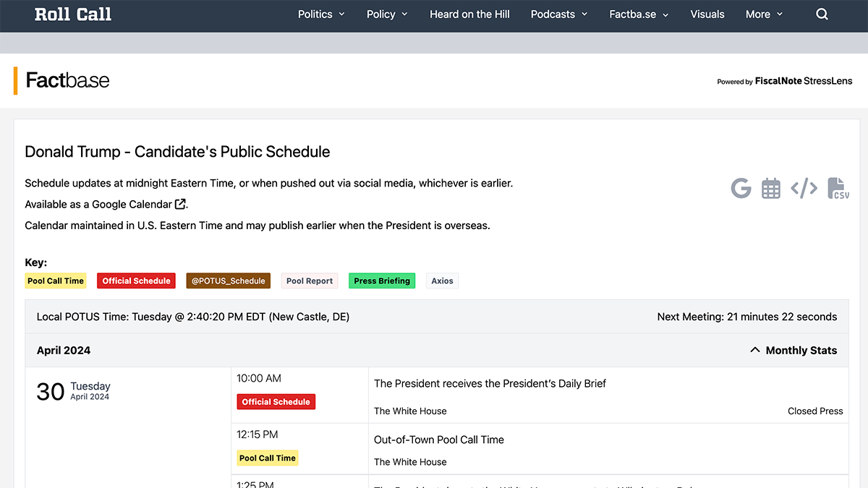Viewport: 868px width, 488px height.
Task: Expand the More dropdown menu
Action: 764,14
